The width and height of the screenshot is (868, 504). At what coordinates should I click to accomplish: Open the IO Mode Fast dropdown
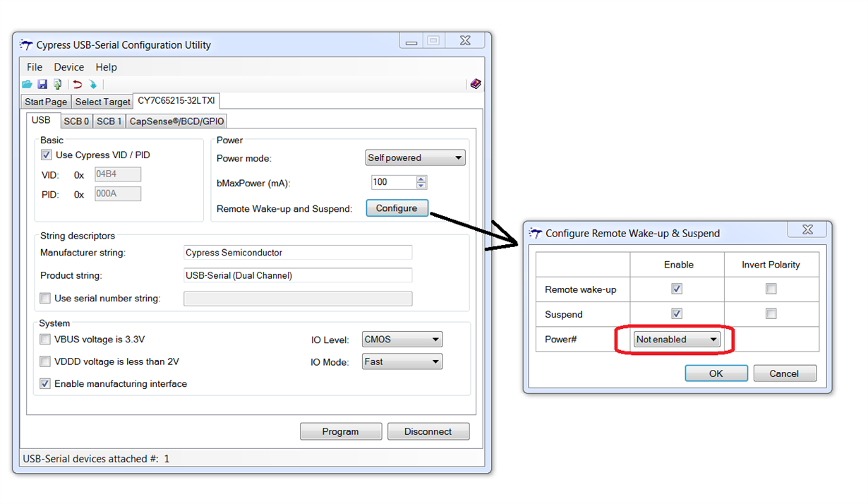point(402,361)
